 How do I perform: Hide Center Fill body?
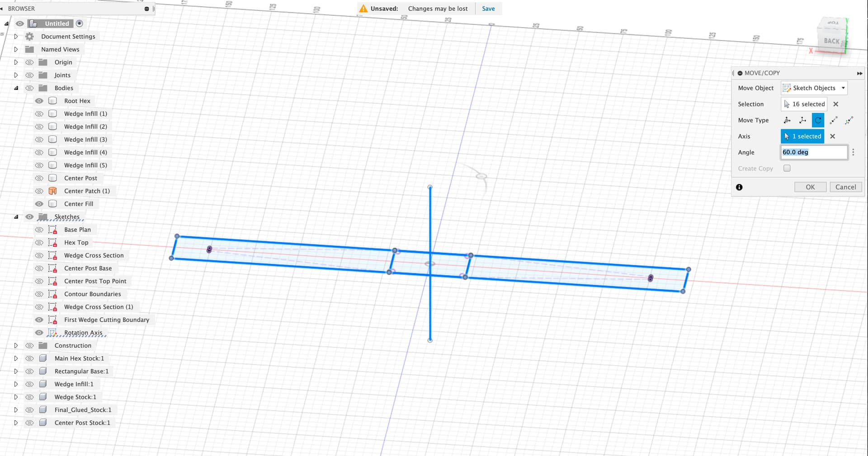coord(39,204)
